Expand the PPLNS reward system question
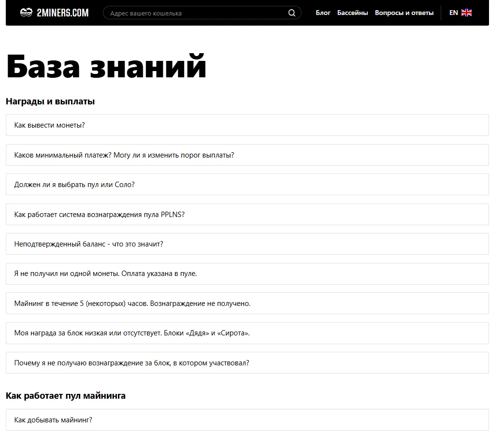Screen dimensions: 504x434 pyautogui.click(x=247, y=215)
